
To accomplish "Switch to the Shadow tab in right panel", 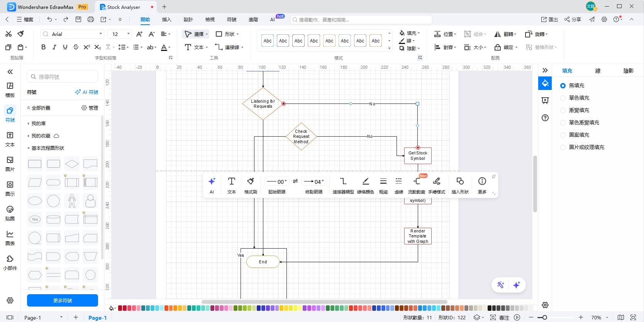I will pos(628,71).
